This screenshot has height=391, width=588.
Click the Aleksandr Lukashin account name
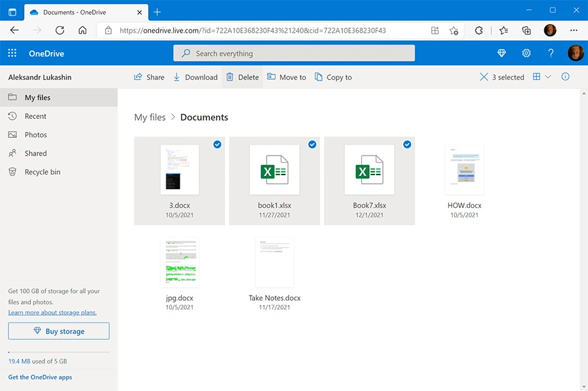coord(40,77)
